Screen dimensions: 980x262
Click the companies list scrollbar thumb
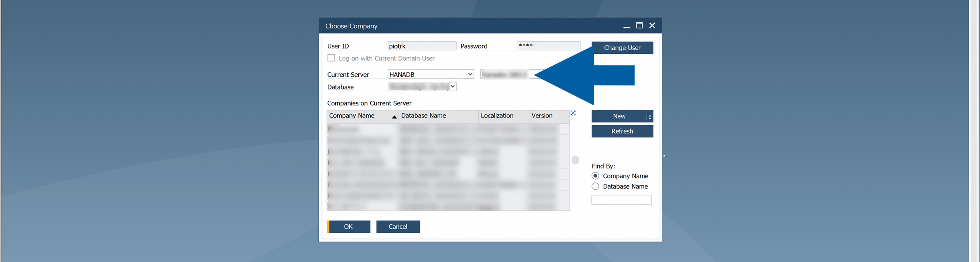click(x=575, y=160)
